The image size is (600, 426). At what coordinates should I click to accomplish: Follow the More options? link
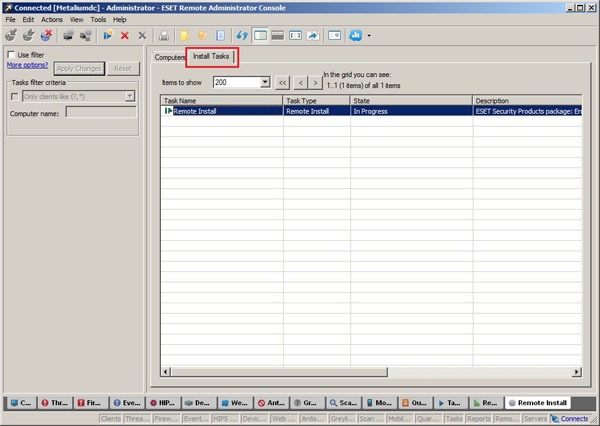click(28, 65)
